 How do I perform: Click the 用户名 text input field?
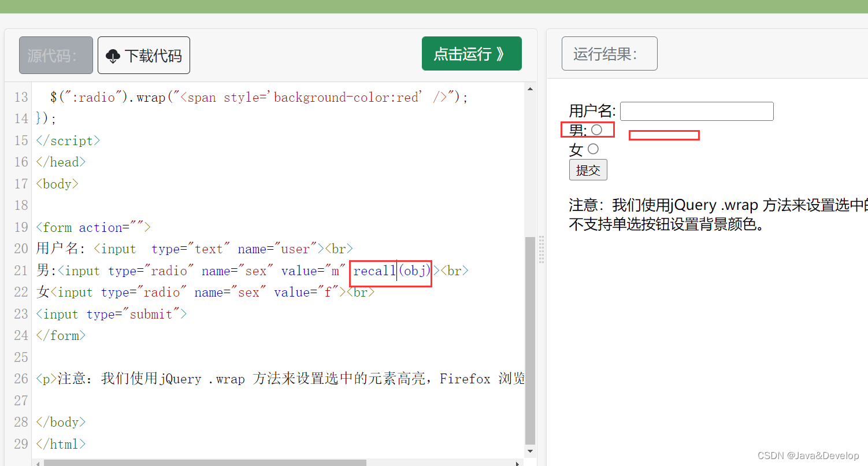click(696, 111)
